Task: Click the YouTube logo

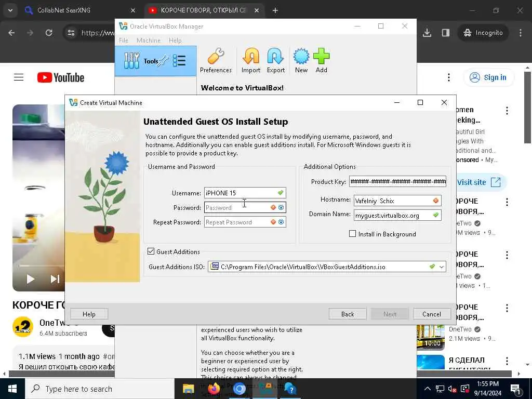Action: coord(61,77)
